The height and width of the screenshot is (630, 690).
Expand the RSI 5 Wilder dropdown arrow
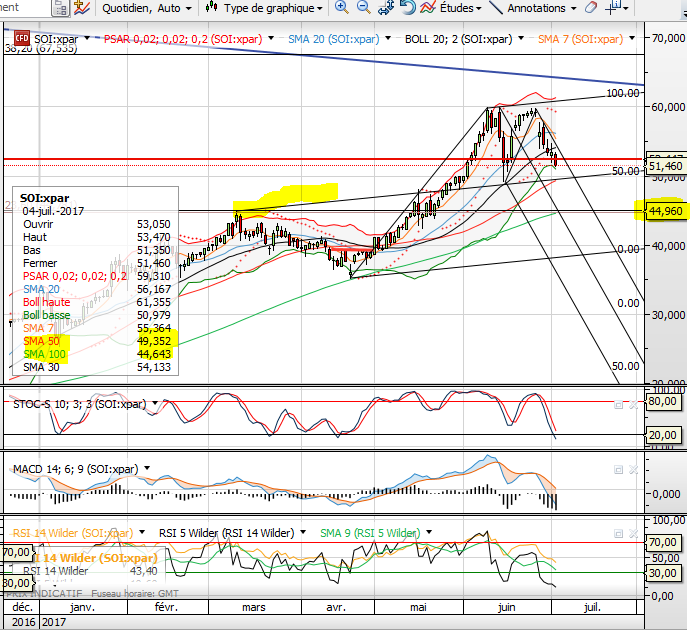(x=303, y=532)
